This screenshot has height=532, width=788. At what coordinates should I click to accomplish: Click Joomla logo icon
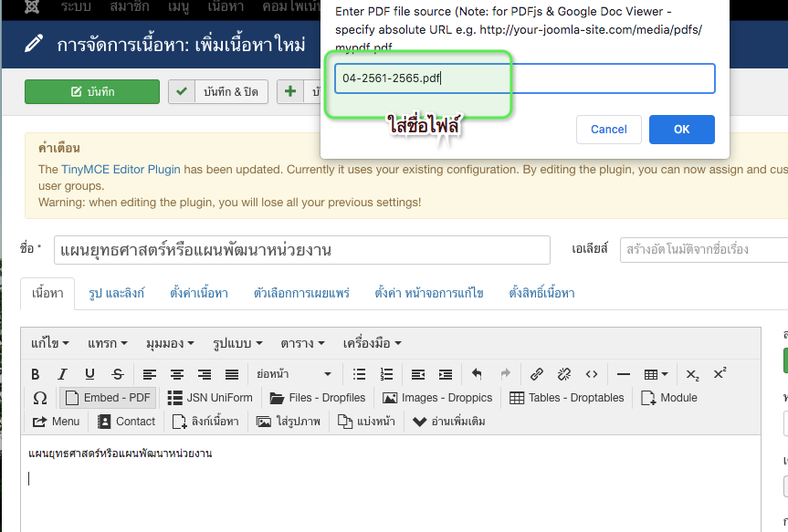(x=32, y=6)
